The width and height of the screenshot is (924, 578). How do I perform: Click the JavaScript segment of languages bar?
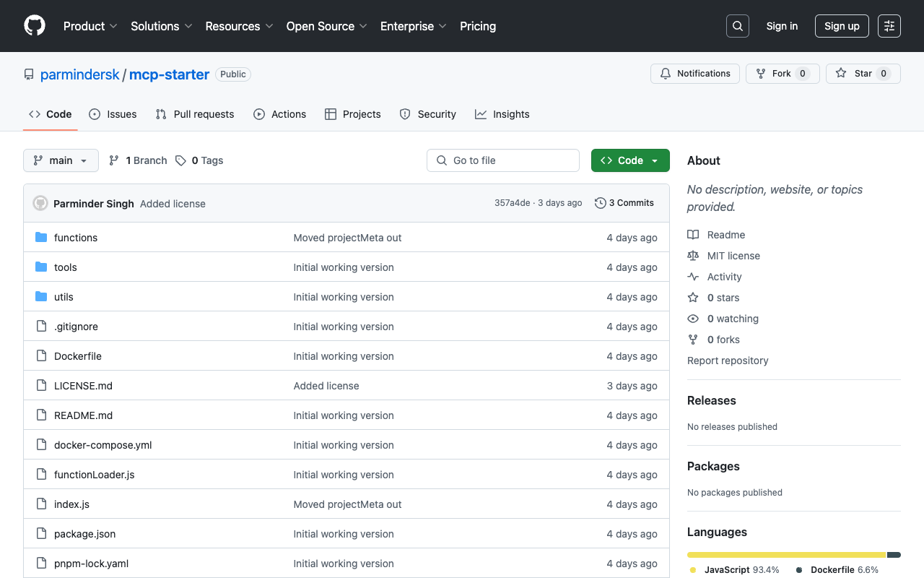(786, 555)
